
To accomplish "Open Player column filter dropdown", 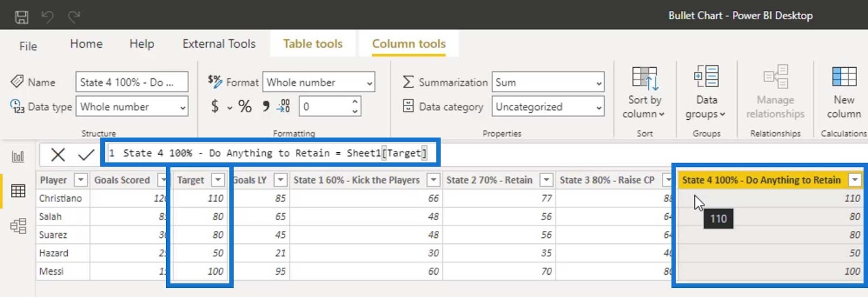I will (80, 180).
